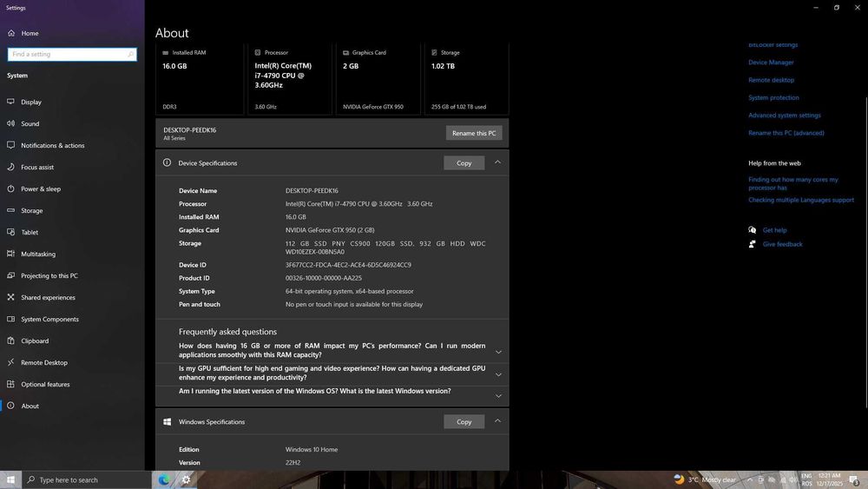Select the Remote Desktop icon
Viewport: 868px width, 489px height.
point(10,362)
